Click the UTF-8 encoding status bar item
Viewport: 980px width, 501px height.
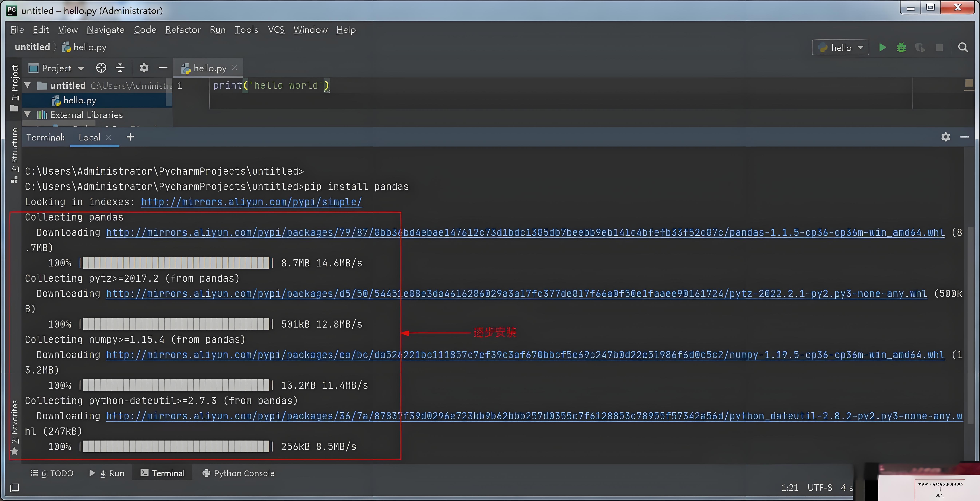click(819, 488)
